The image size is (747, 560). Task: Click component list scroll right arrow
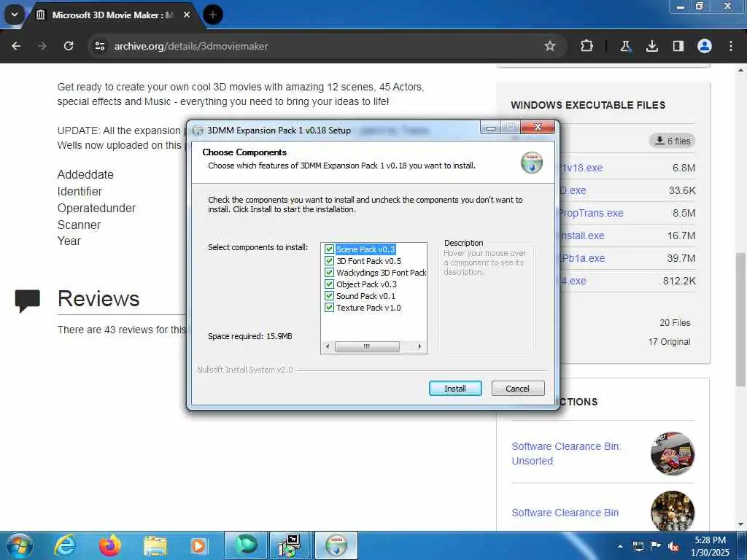(x=419, y=346)
